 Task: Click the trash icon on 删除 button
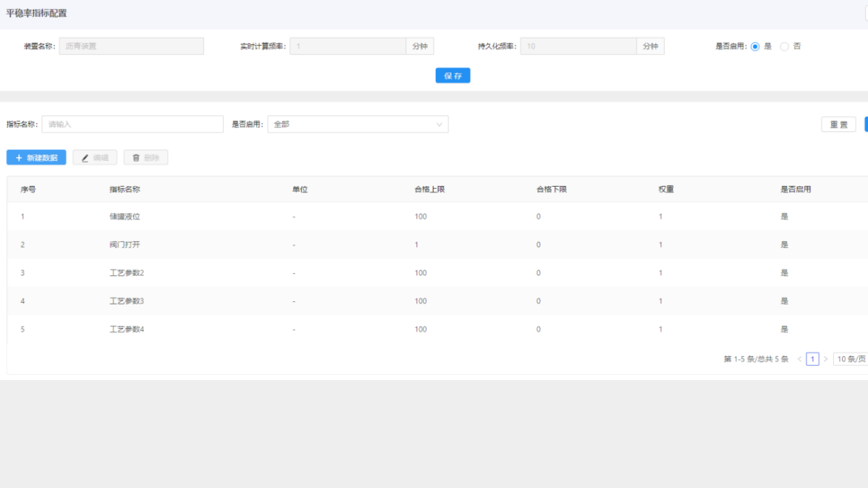point(136,158)
